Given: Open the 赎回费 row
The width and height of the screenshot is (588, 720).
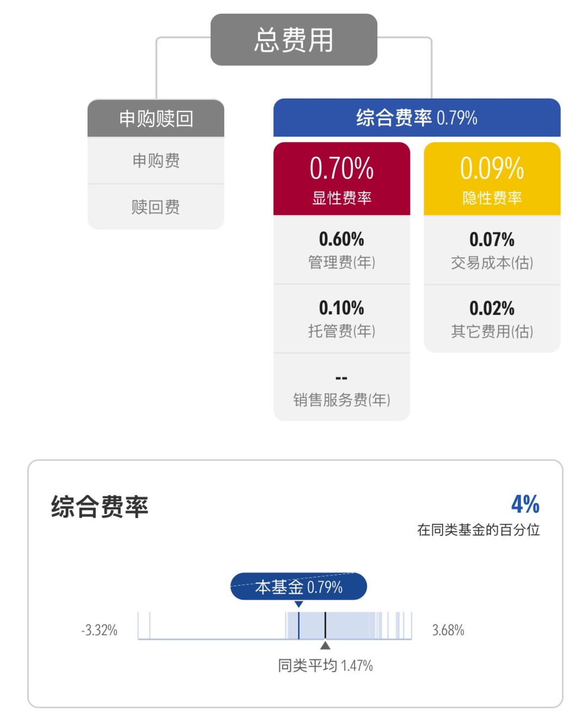Looking at the screenshot, I should tap(156, 207).
